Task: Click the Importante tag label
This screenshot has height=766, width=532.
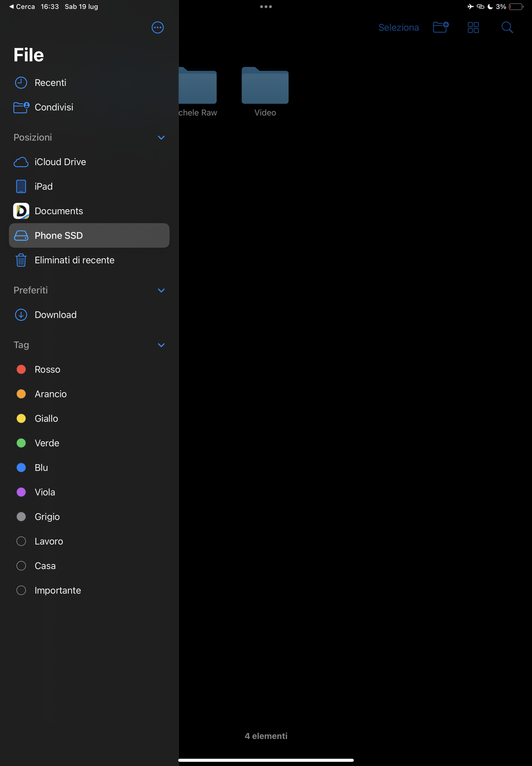Action: click(x=58, y=590)
